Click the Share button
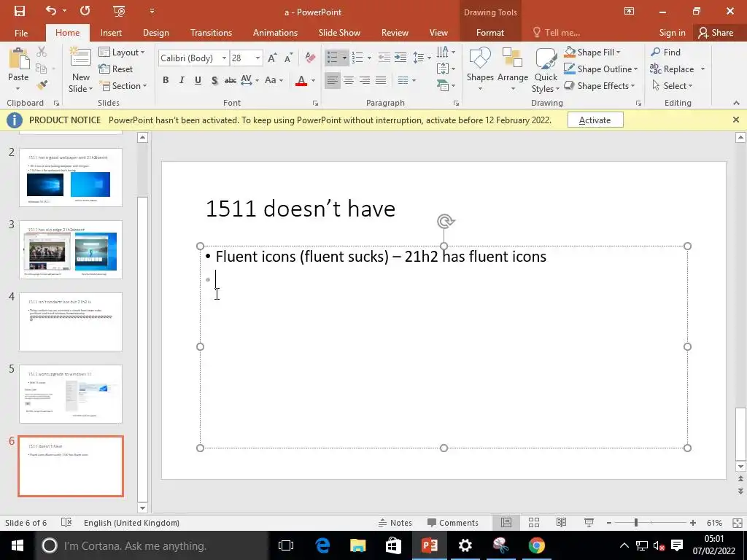The height and width of the screenshot is (560, 747). 716,33
